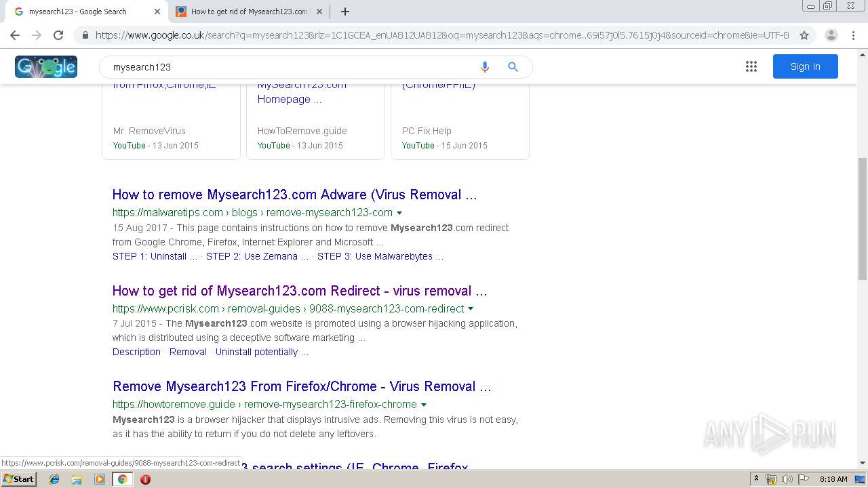Image resolution: width=868 pixels, height=488 pixels.
Task: Open the 'STEP 3: Use Malwarebytes' sitelink
Action: coord(380,256)
